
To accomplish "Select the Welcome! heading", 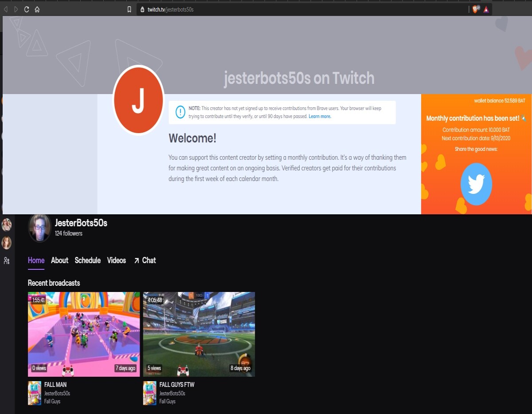I will pyautogui.click(x=192, y=138).
